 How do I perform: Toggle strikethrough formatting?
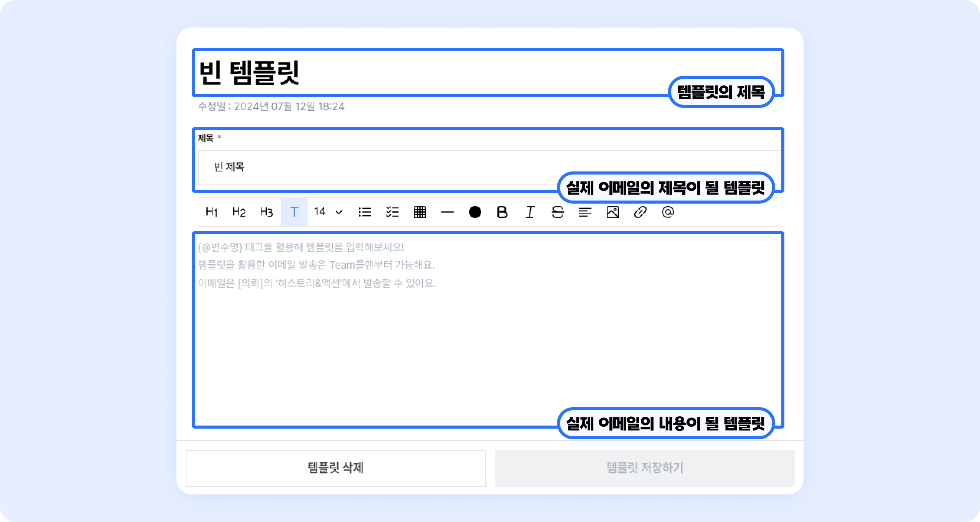557,212
